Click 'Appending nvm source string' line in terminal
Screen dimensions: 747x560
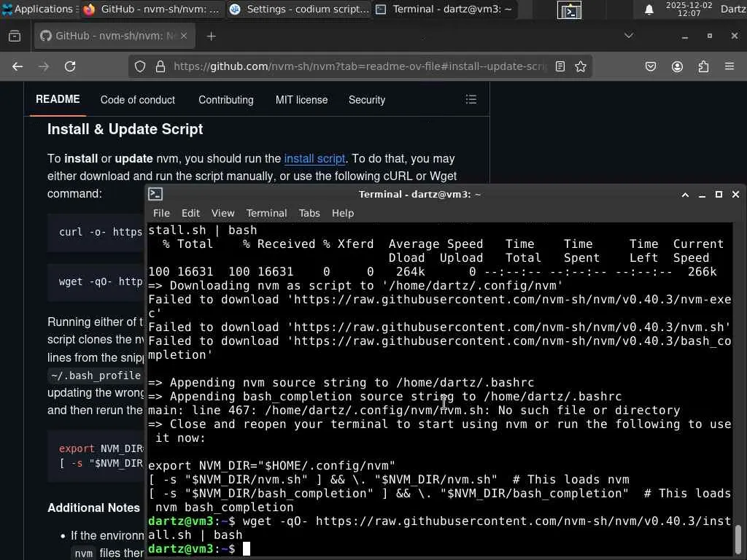point(341,383)
